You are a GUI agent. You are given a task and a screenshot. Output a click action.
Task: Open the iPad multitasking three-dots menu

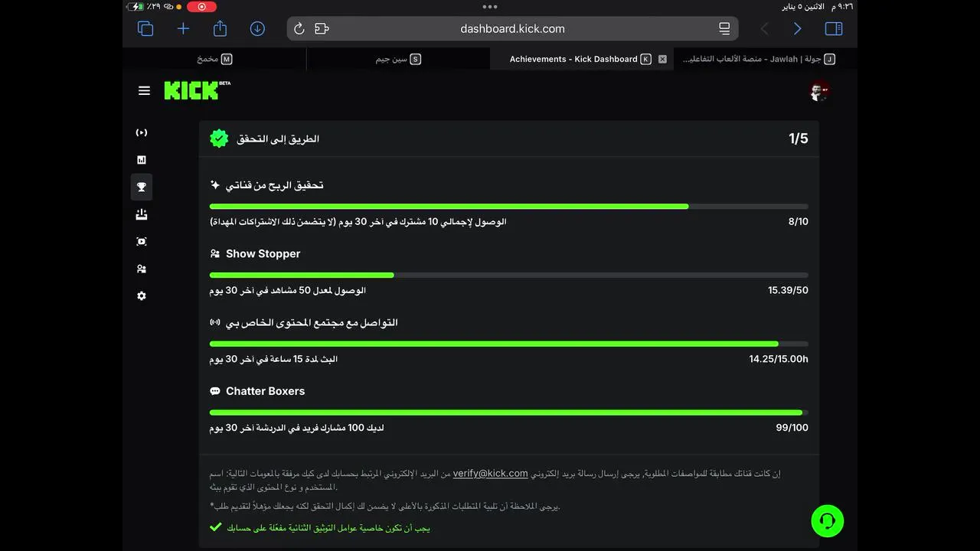click(x=490, y=6)
